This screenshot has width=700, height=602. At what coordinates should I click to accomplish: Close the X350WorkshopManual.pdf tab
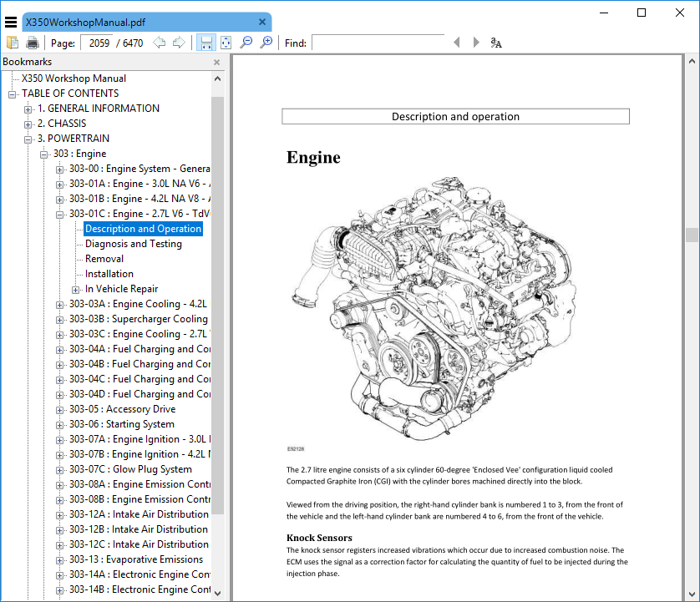click(x=262, y=22)
